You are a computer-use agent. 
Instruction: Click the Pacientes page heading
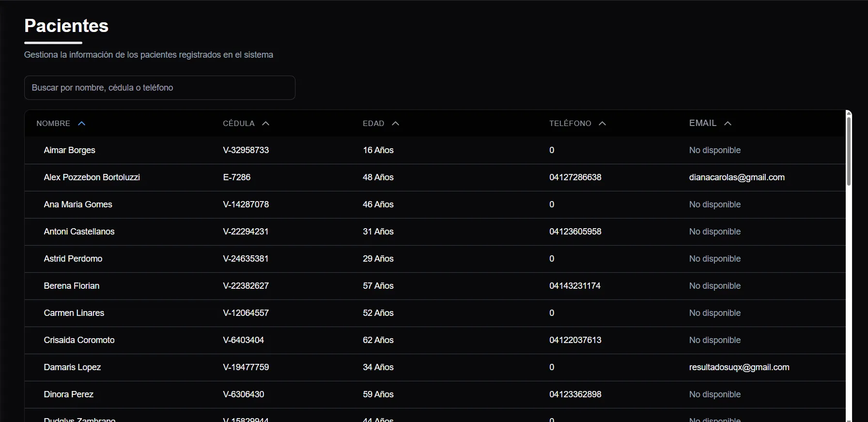click(x=66, y=26)
